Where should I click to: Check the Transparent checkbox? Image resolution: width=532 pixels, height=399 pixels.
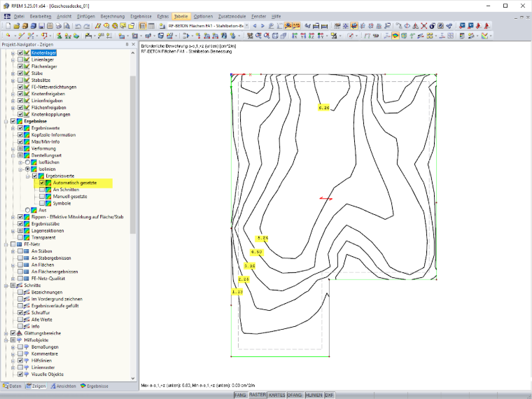click(x=20, y=237)
